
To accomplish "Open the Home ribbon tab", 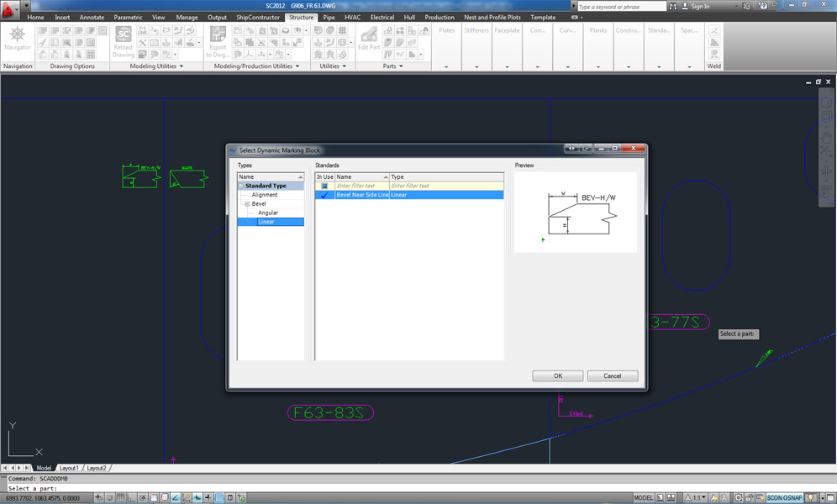I will click(x=36, y=17).
